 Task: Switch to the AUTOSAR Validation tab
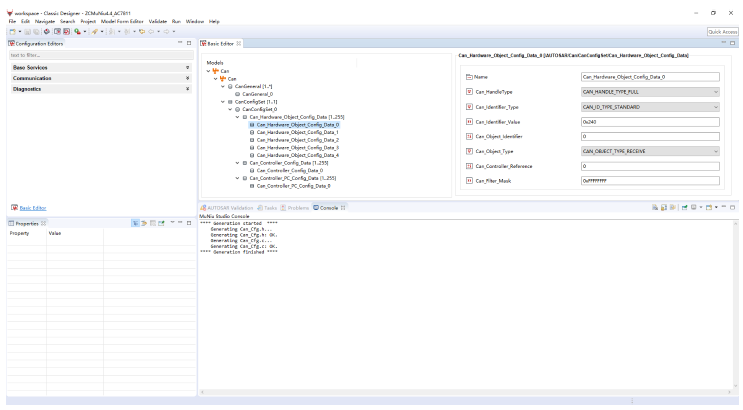point(227,208)
